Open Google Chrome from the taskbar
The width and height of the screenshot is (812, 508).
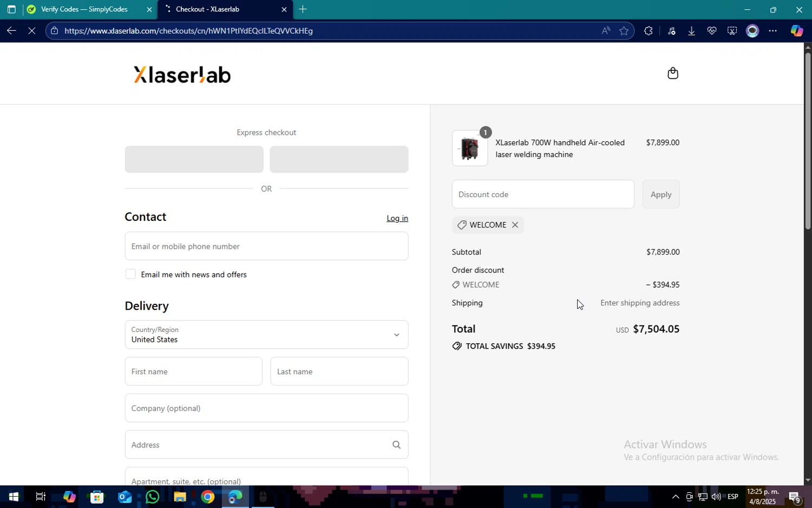pos(208,497)
